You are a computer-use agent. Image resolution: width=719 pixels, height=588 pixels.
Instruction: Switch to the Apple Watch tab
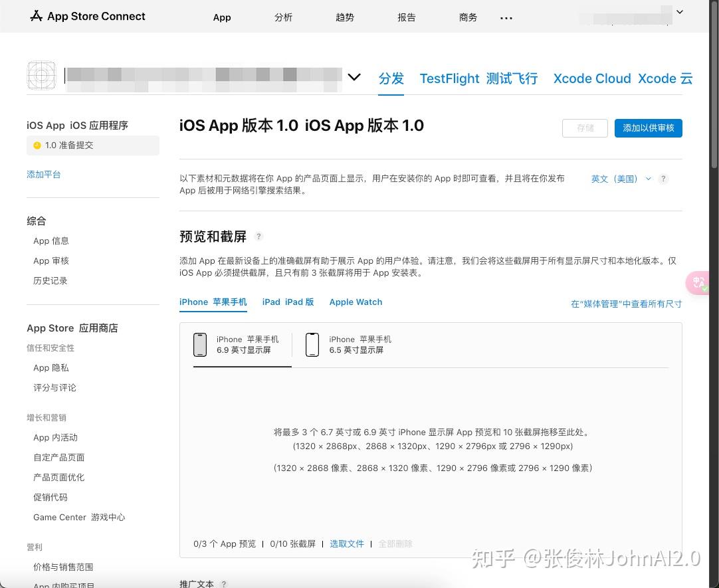coord(356,302)
